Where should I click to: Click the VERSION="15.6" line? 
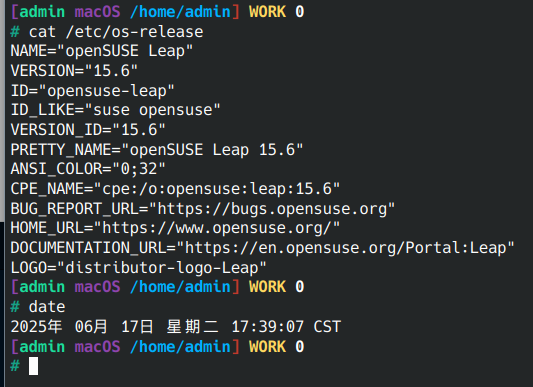pyautogui.click(x=74, y=71)
